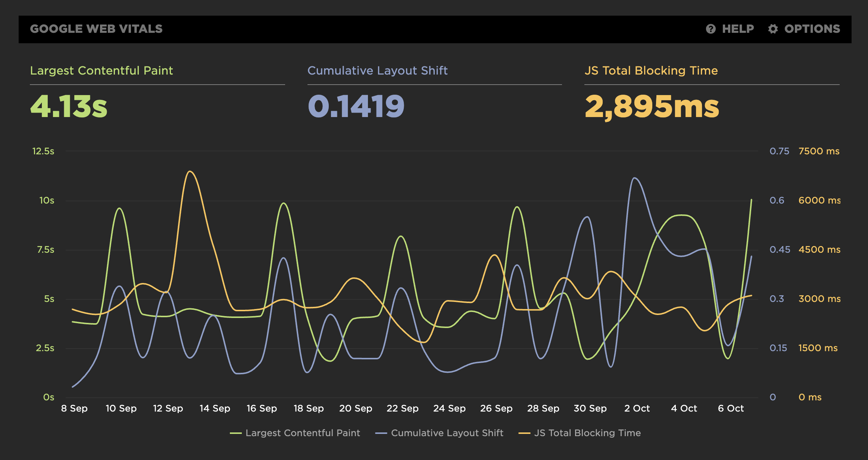868x460 pixels.
Task: Open the OPTIONS menu
Action: pos(812,29)
